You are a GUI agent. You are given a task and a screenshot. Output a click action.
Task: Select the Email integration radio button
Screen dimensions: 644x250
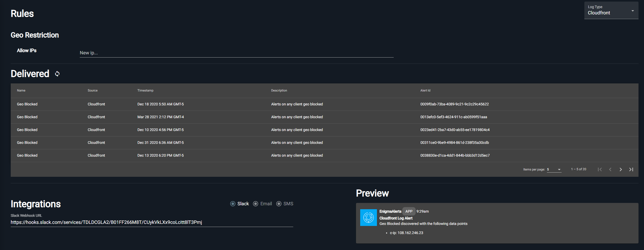click(256, 204)
